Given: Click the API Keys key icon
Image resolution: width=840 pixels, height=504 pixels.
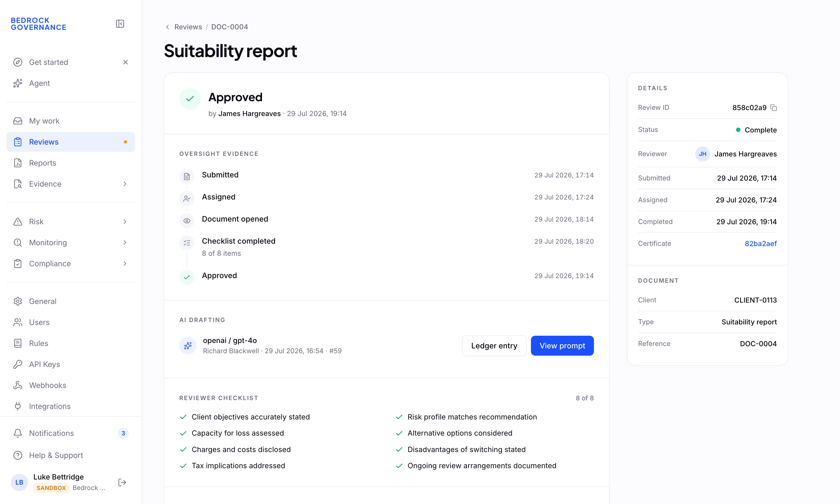Looking at the screenshot, I should tap(18, 365).
